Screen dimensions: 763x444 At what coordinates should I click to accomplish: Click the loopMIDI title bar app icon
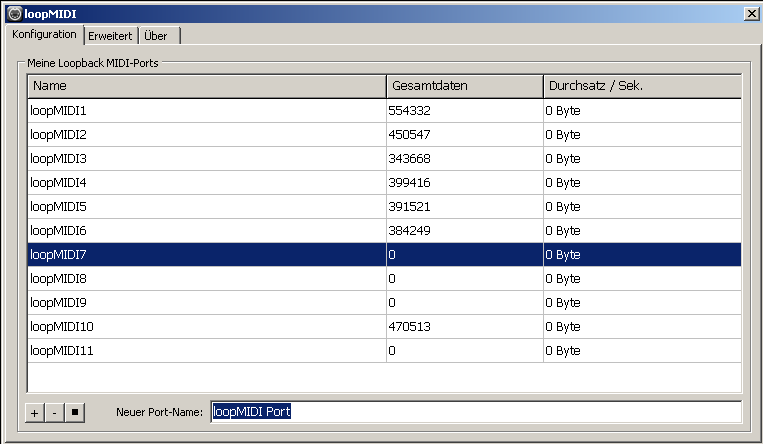(15, 14)
